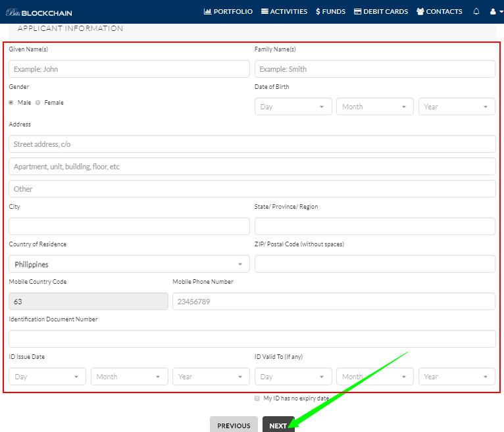Viewport: 504px width, 432px height.
Task: Open the notifications bell icon
Action: point(476,12)
